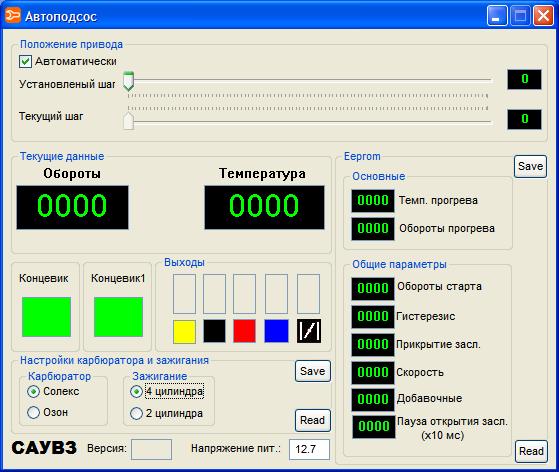Click Save in carburetor and ignition settings
This screenshot has width=559, height=472.
pos(313,371)
